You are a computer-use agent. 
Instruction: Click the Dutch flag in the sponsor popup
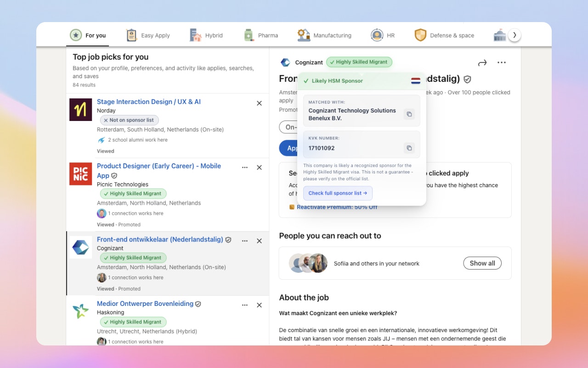click(416, 80)
